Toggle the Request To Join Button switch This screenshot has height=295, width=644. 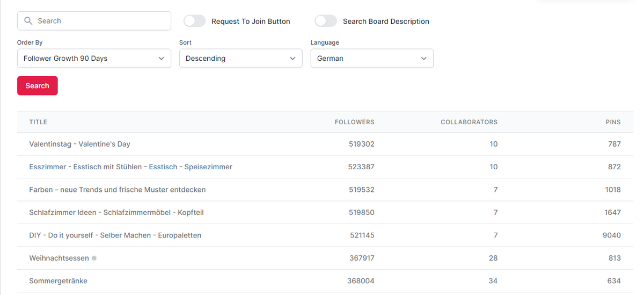(194, 21)
